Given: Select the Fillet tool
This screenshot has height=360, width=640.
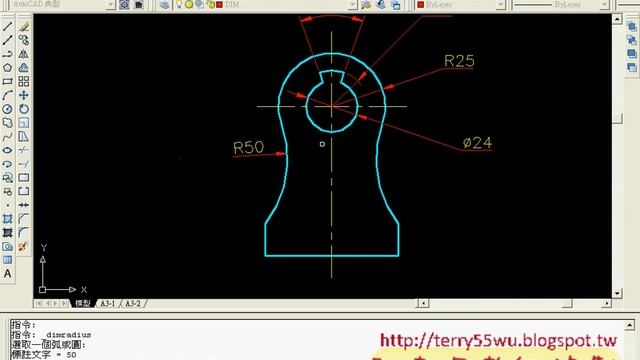Looking at the screenshot, I should (24, 233).
